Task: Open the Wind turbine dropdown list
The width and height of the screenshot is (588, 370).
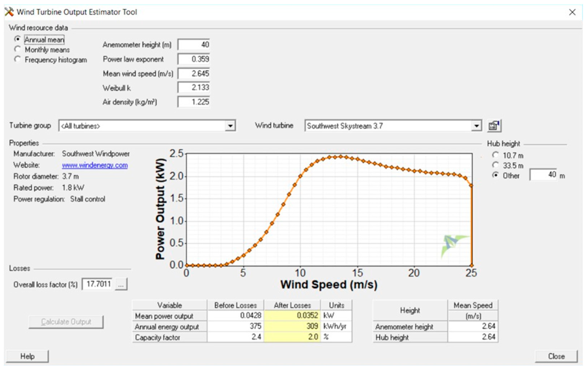Action: (476, 126)
